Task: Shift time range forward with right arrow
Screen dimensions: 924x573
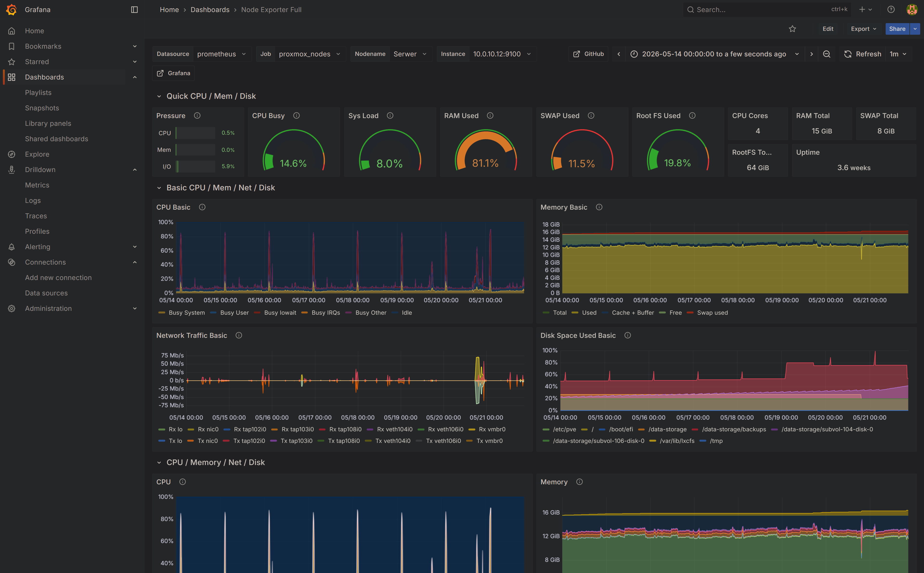Action: (x=812, y=54)
